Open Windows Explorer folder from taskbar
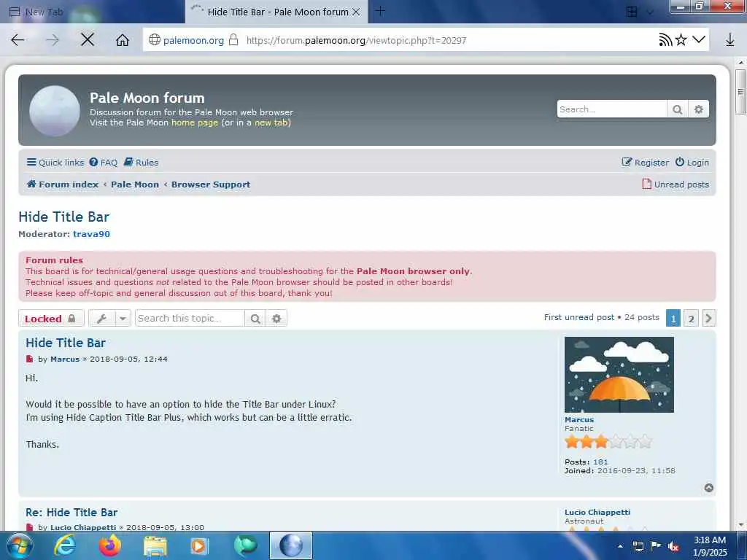The width and height of the screenshot is (747, 560). (155, 547)
